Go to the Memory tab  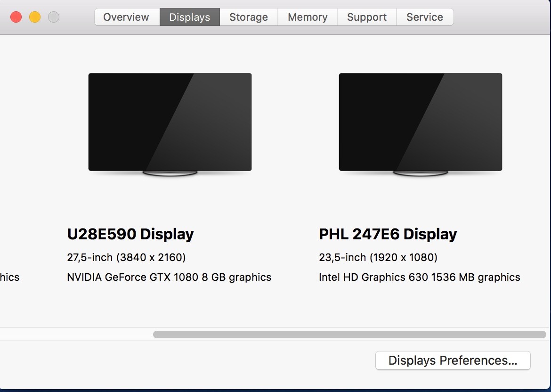click(x=308, y=17)
